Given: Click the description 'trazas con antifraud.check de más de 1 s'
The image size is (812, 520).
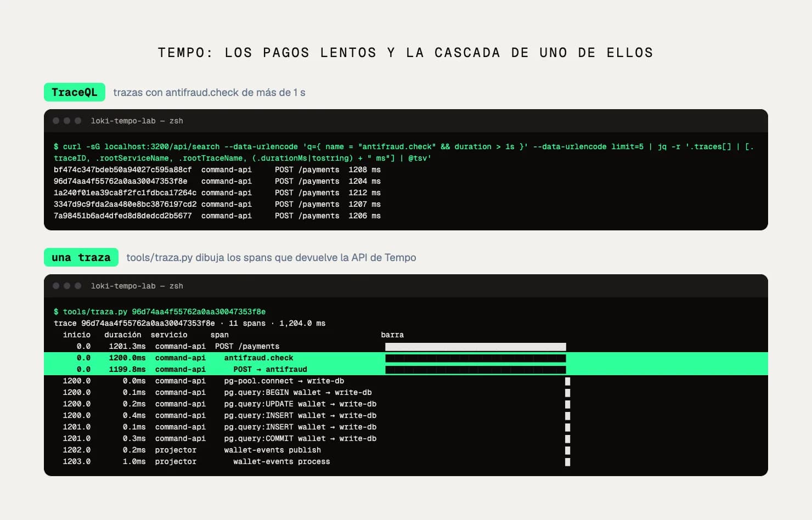Looking at the screenshot, I should click(x=209, y=93).
